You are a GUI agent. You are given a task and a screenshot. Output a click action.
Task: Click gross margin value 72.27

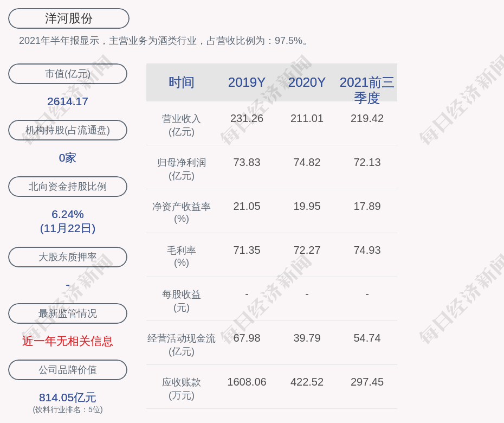[x=307, y=250]
